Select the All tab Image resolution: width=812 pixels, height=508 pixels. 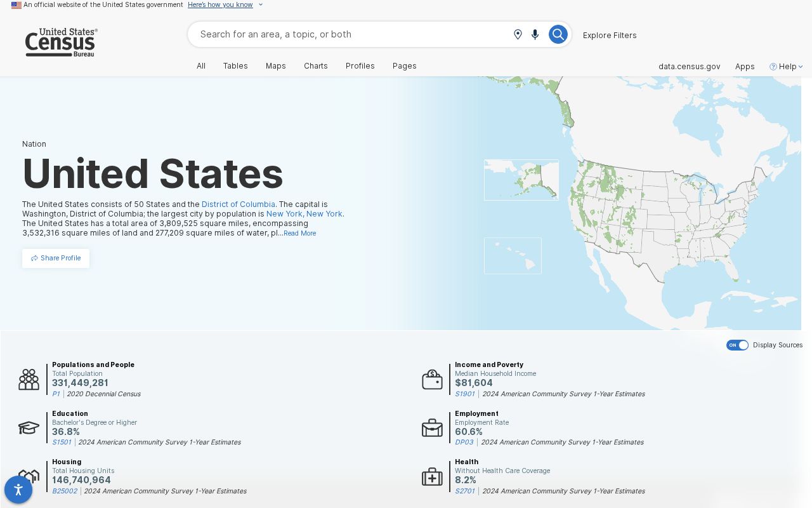201,66
